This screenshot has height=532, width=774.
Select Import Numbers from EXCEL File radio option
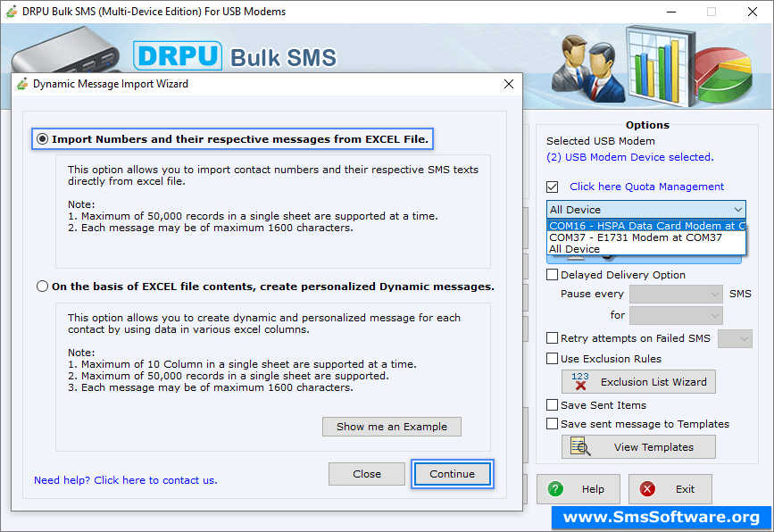coord(43,139)
